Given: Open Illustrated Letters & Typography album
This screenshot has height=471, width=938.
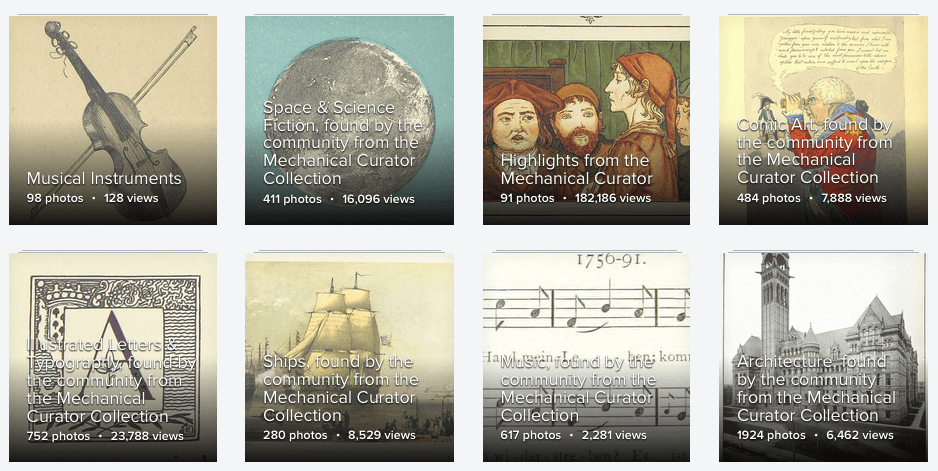Looking at the screenshot, I should point(113,357).
